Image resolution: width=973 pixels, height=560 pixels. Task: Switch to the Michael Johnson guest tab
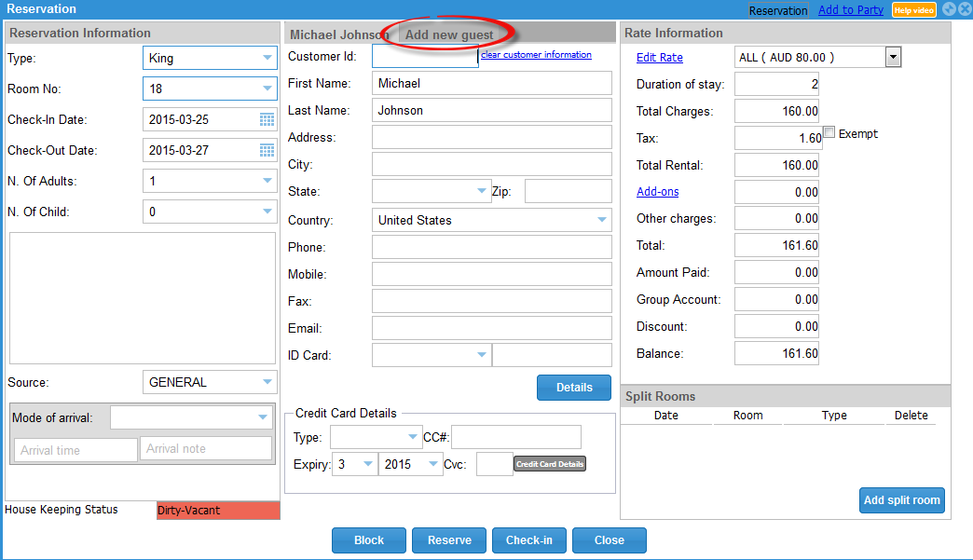(x=339, y=34)
